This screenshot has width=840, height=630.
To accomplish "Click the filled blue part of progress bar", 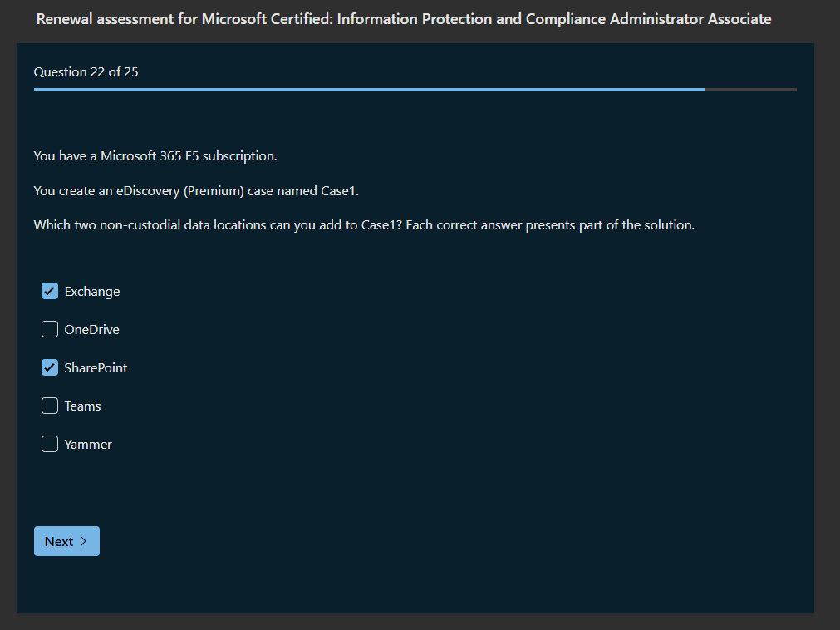I will pyautogui.click(x=366, y=89).
